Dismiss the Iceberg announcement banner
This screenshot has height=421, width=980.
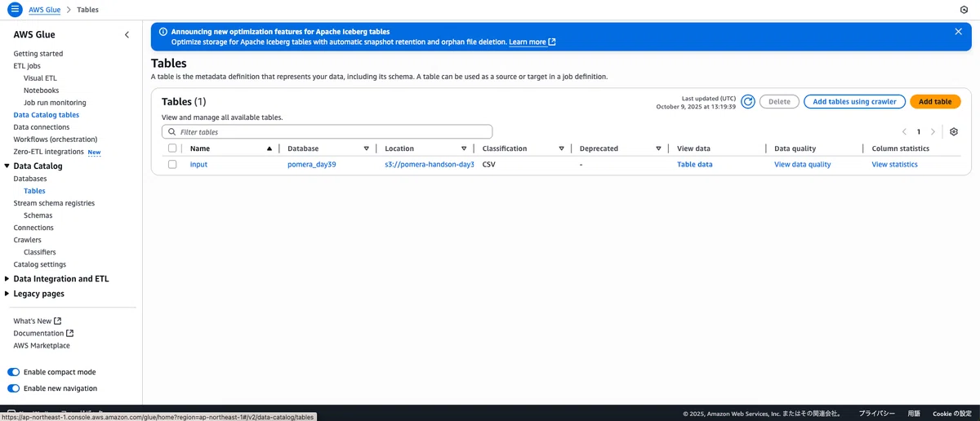(958, 31)
